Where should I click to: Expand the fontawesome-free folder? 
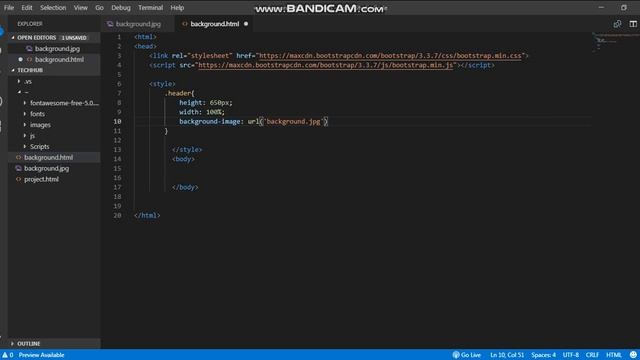point(64,103)
